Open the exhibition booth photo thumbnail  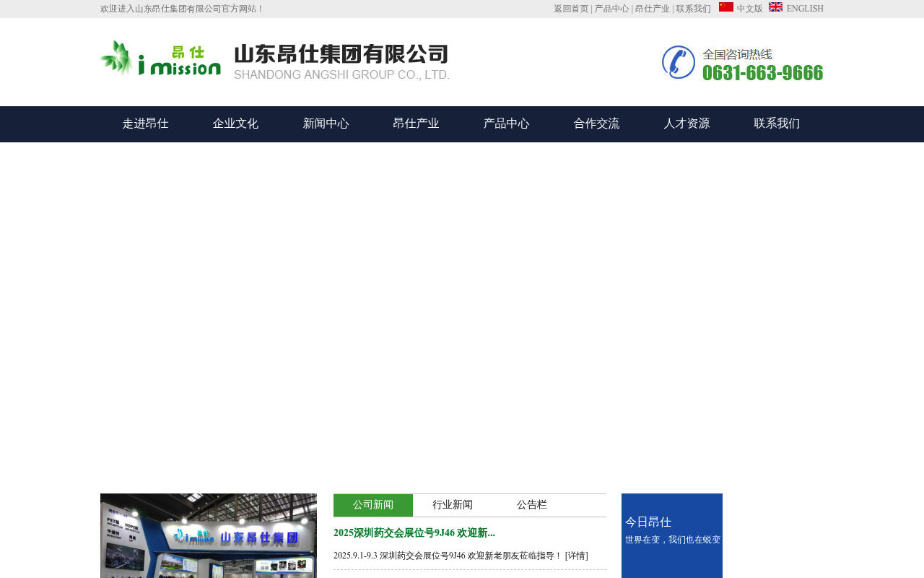pos(209,535)
